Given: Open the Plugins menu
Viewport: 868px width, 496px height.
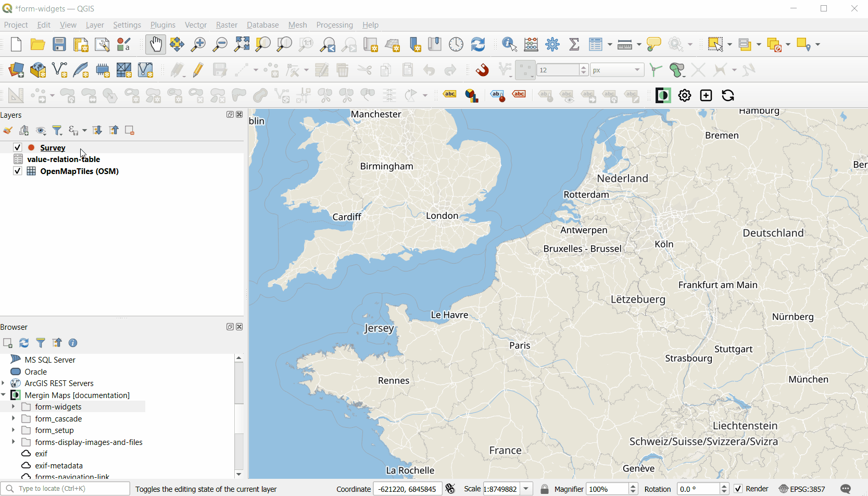Looking at the screenshot, I should click(163, 25).
